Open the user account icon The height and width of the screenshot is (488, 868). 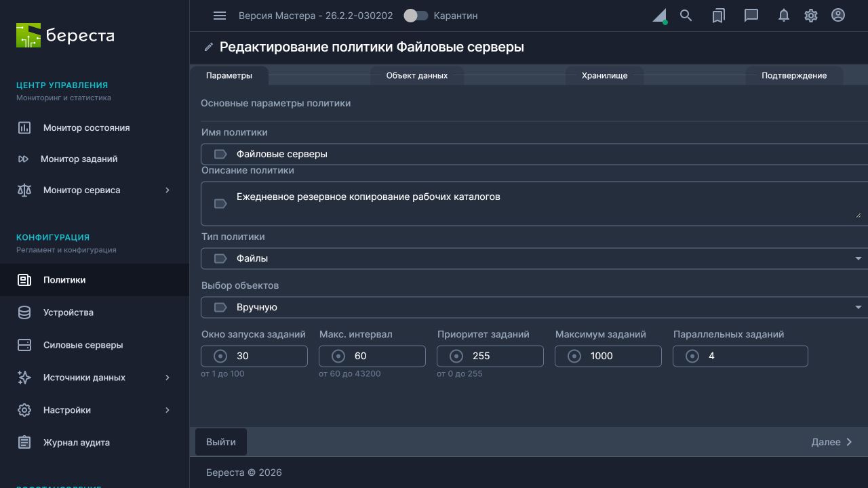click(838, 15)
